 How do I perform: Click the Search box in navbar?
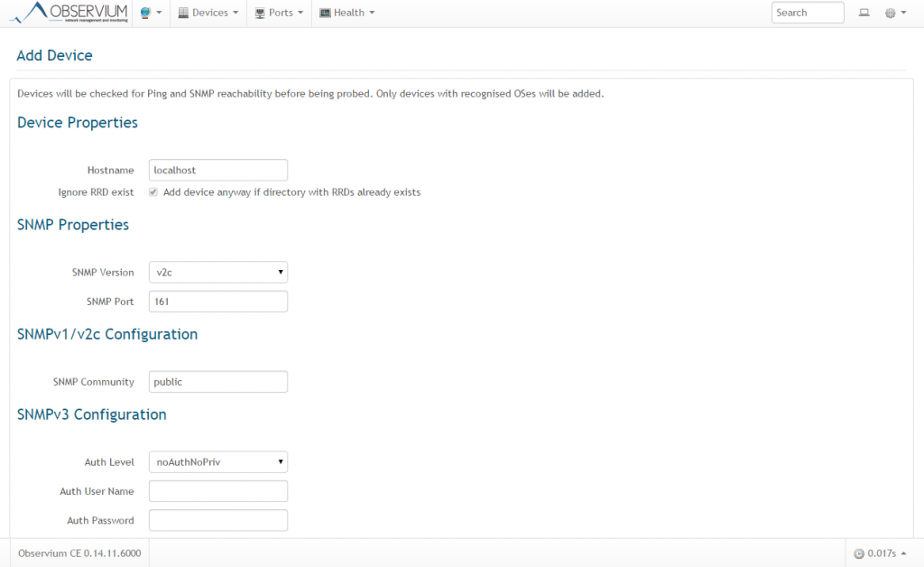(807, 13)
